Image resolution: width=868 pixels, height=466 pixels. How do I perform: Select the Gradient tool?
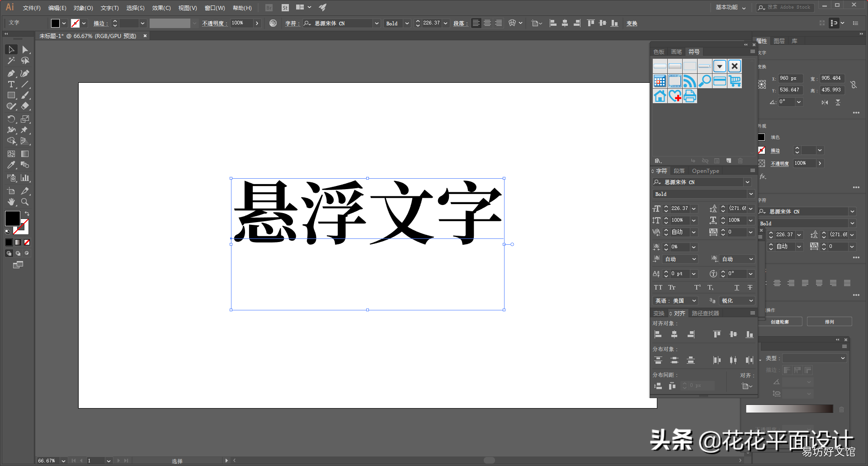coord(25,154)
